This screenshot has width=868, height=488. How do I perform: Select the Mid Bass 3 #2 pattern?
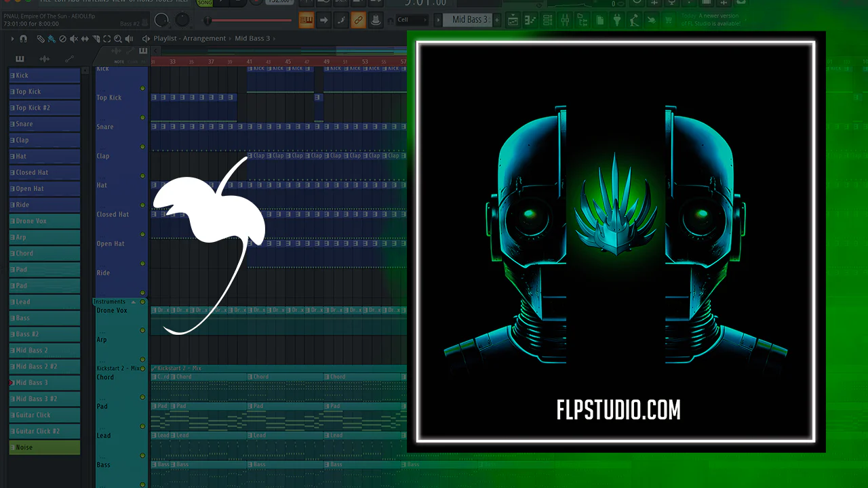click(45, 399)
